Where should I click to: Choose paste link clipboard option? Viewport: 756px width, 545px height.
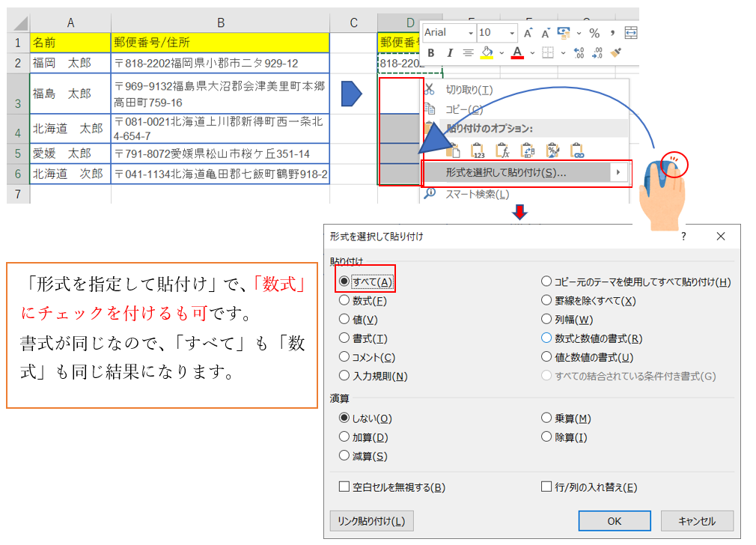[x=576, y=151]
